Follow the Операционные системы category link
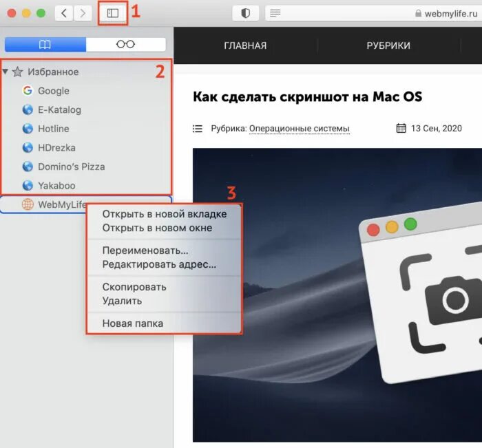 (x=299, y=129)
